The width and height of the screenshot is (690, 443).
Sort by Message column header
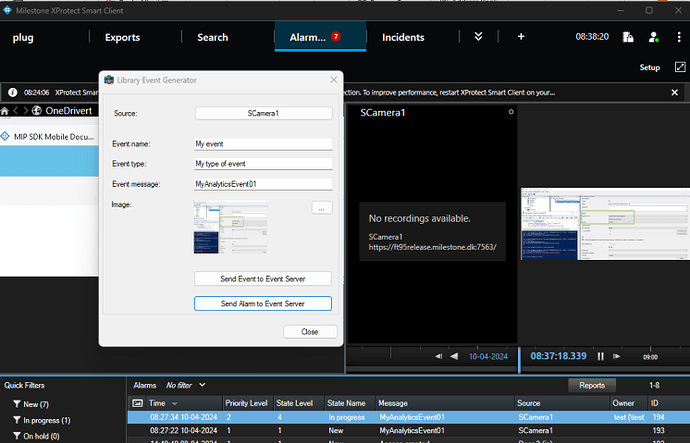point(445,403)
